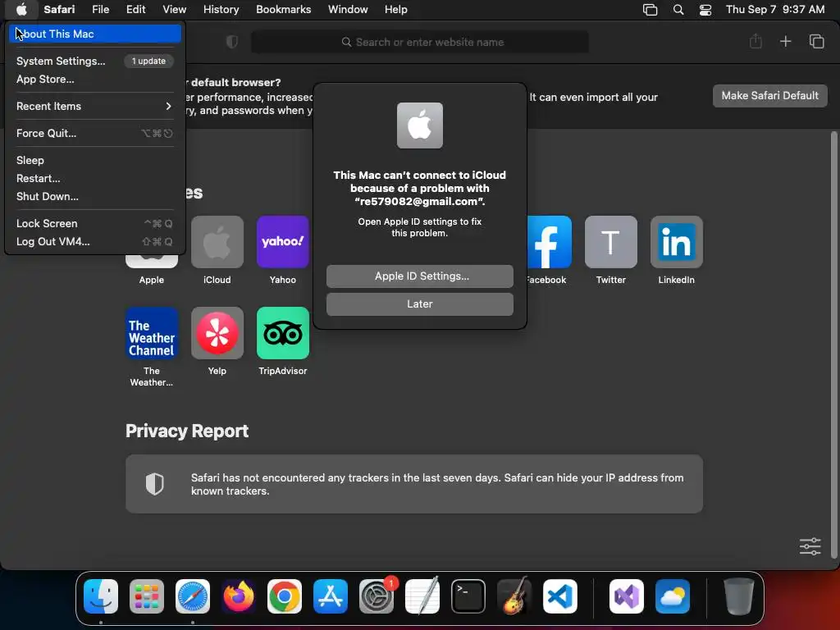The height and width of the screenshot is (630, 840).
Task: Choose Restart… menu entry
Action: point(95,178)
